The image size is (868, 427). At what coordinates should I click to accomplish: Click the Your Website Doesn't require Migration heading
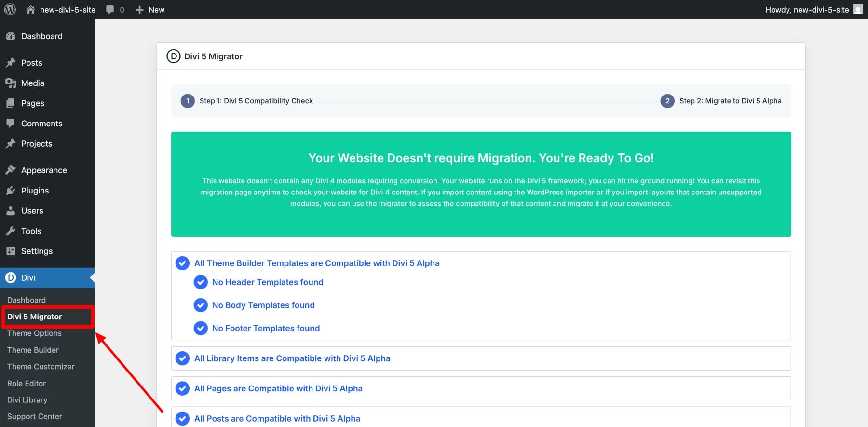pyautogui.click(x=481, y=158)
